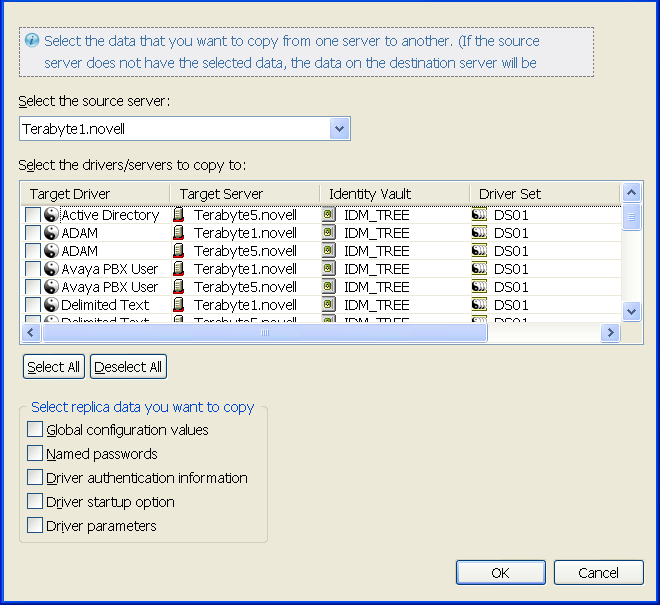
Task: Click IDM_TREE in the Active Directory row
Action: [x=377, y=215]
